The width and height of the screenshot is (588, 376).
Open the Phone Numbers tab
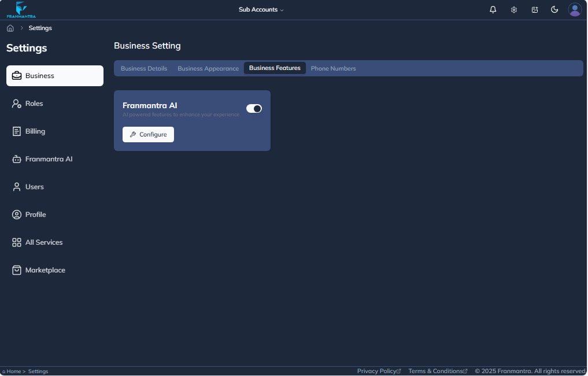click(333, 68)
